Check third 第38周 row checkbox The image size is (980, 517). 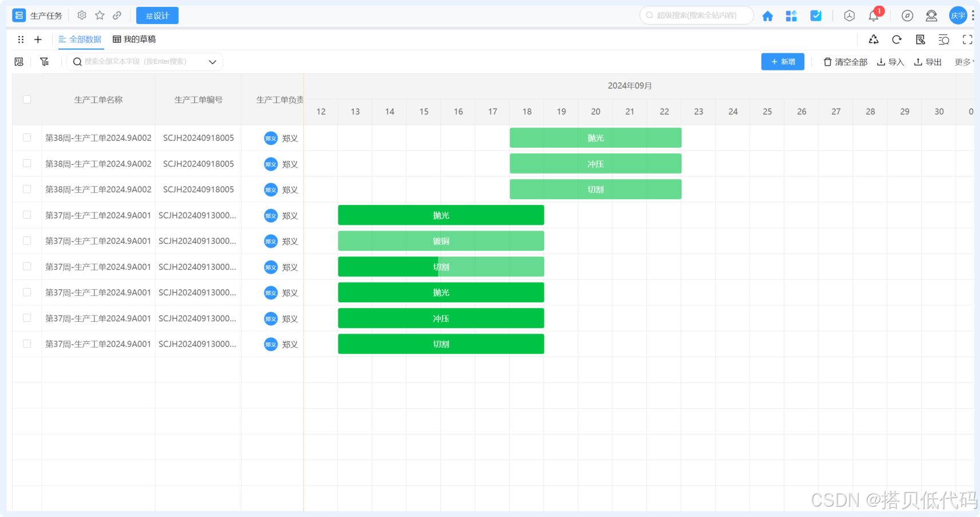[27, 190]
